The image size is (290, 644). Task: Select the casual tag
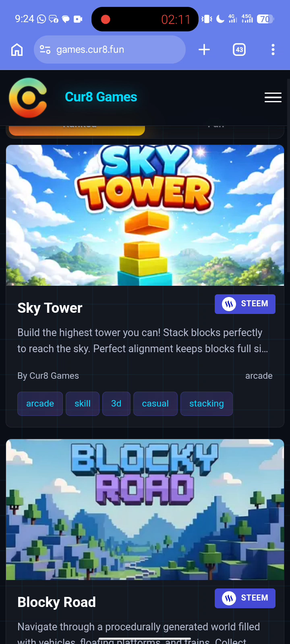tap(155, 404)
